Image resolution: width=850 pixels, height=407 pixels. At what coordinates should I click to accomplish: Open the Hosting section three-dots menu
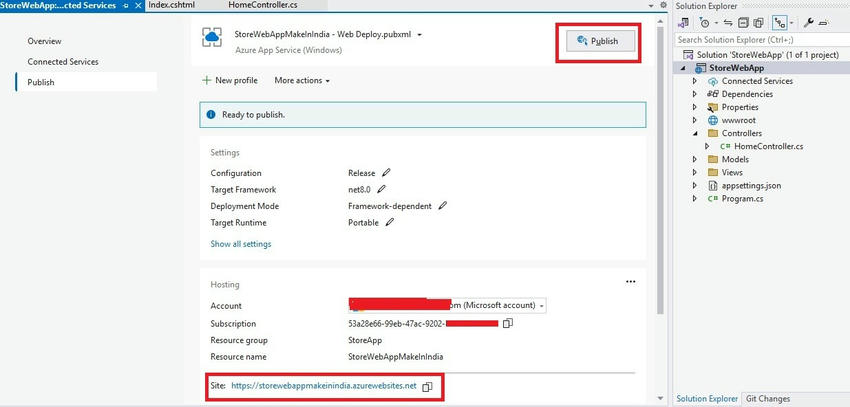click(x=630, y=282)
